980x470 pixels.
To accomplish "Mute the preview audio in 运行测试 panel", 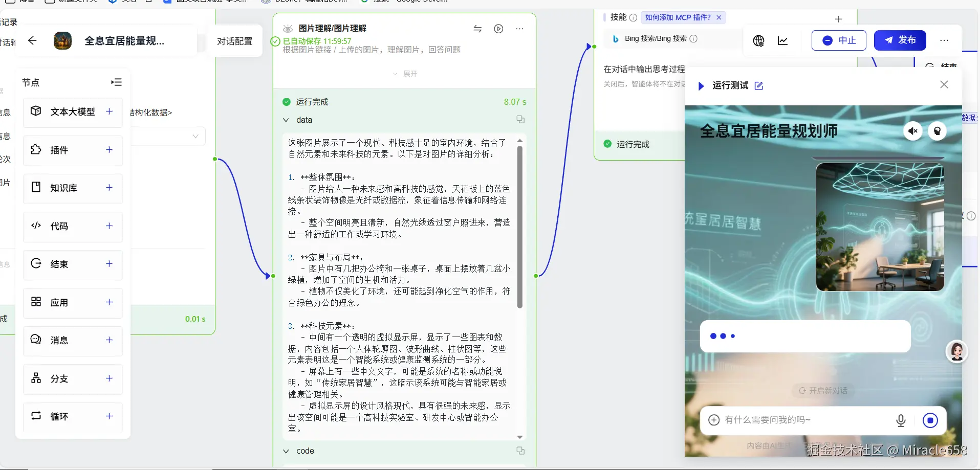I will click(913, 131).
